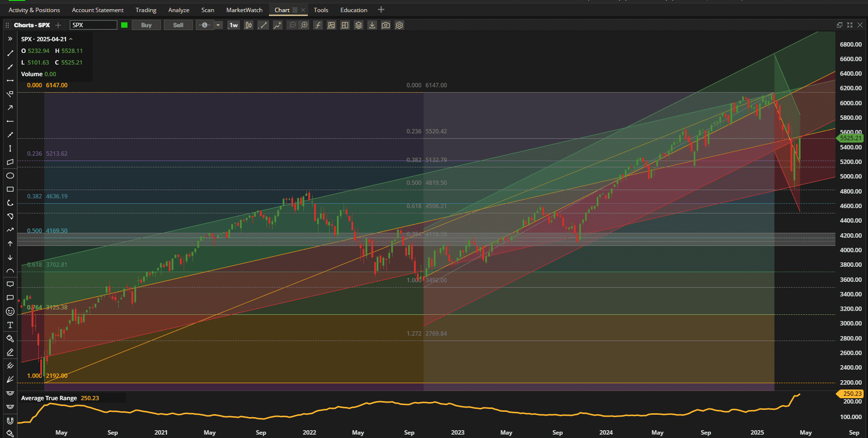The image size is (868, 438).
Task: Click the 250.23 ATR value tag on axis
Action: click(851, 394)
